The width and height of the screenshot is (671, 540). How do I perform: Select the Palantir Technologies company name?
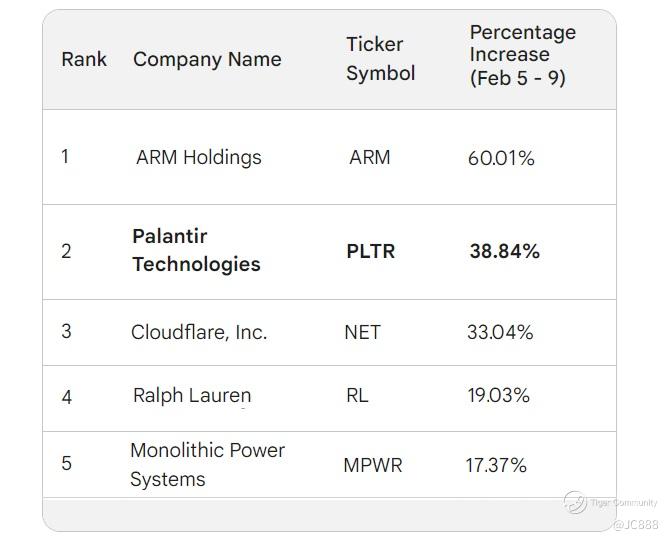point(196,250)
